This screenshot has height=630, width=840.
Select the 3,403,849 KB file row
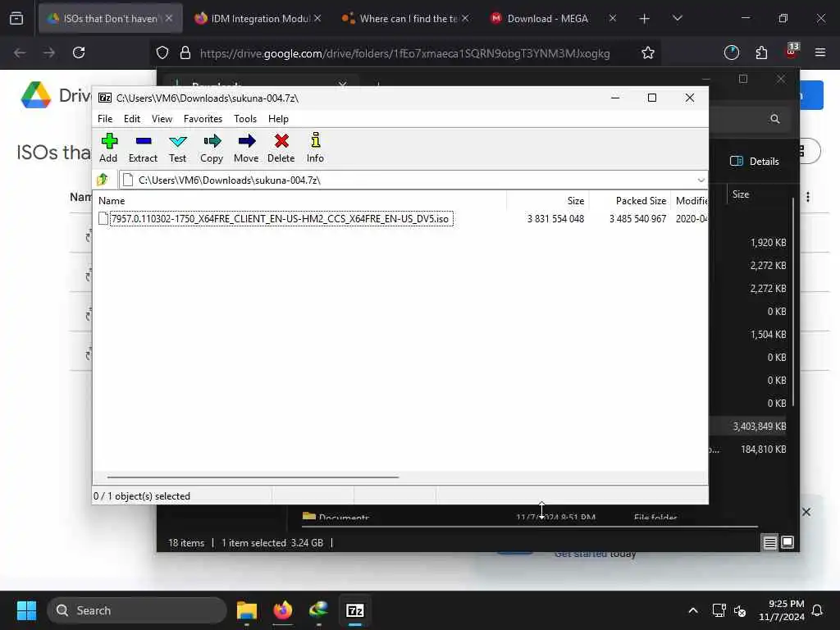pos(749,427)
